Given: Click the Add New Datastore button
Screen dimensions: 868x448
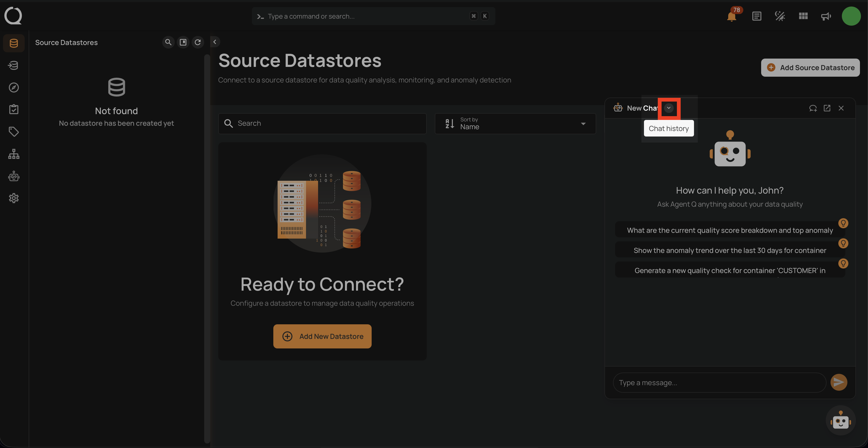Looking at the screenshot, I should click(322, 336).
